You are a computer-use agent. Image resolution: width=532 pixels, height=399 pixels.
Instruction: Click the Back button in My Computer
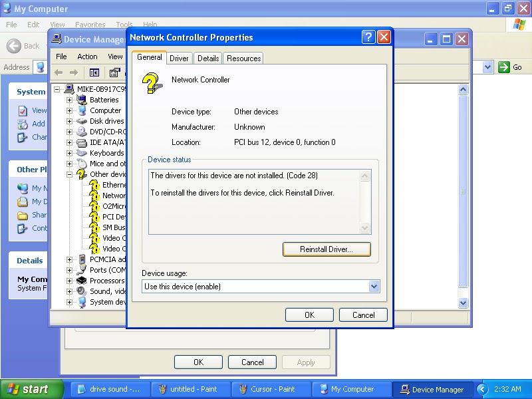coord(23,46)
